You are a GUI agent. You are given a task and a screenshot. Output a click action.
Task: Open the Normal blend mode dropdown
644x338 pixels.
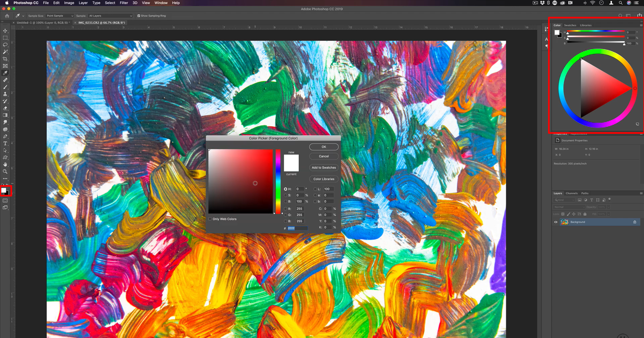click(x=568, y=207)
